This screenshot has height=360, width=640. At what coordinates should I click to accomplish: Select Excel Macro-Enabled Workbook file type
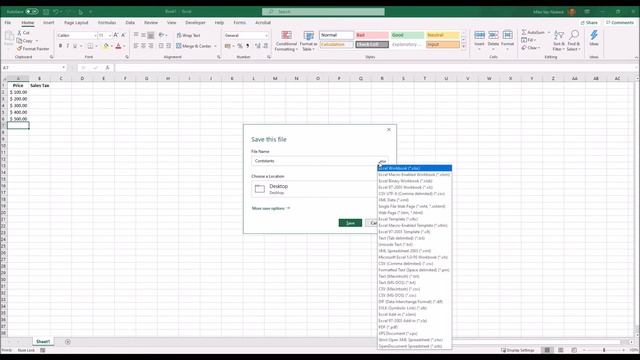point(414,175)
